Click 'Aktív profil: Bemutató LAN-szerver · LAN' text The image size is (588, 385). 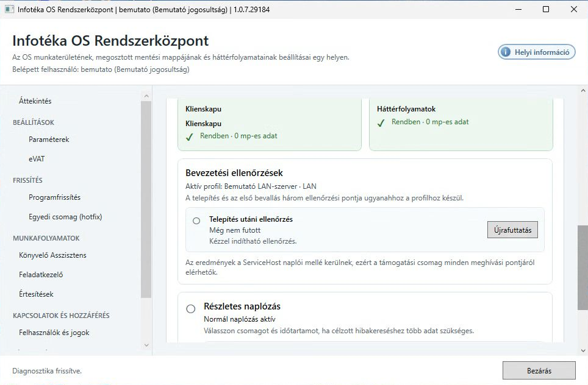tap(251, 186)
